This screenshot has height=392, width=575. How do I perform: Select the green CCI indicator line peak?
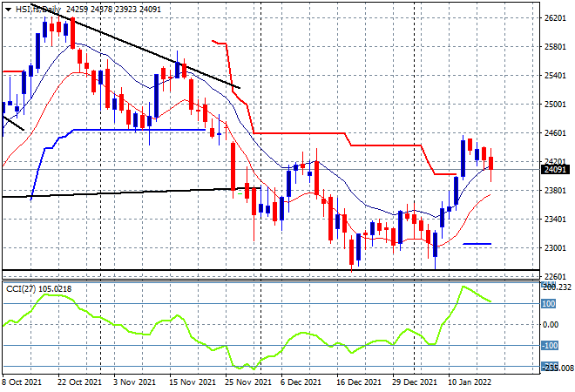pyautogui.click(x=463, y=287)
